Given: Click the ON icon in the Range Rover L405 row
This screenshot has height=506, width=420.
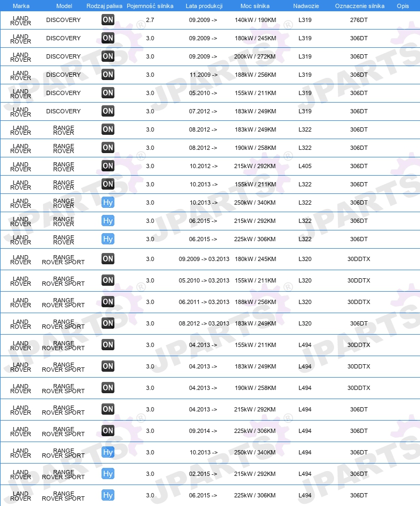Looking at the screenshot, I should coord(108,166).
